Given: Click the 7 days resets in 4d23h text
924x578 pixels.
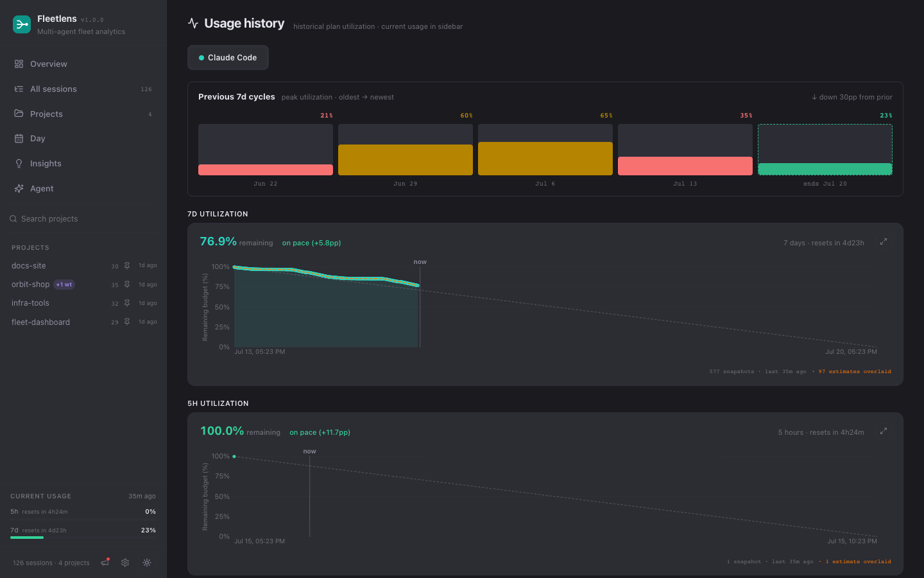Looking at the screenshot, I should pos(824,243).
